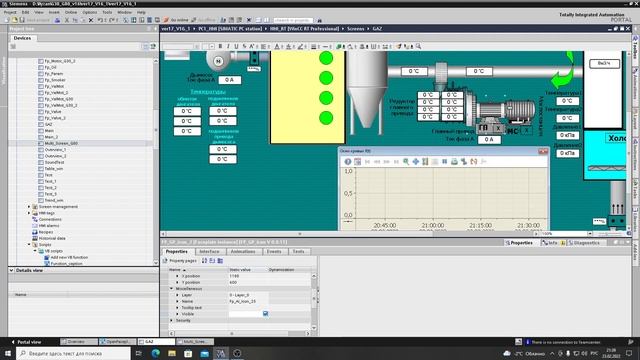
Task: Expand the HMI tags tree node
Action: click(29, 213)
